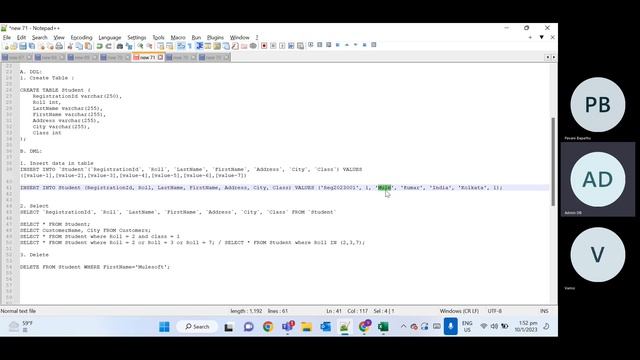Screen dimensions: 640x360
Task: Open the Document Map toolbar icon
Action: tap(217, 46)
